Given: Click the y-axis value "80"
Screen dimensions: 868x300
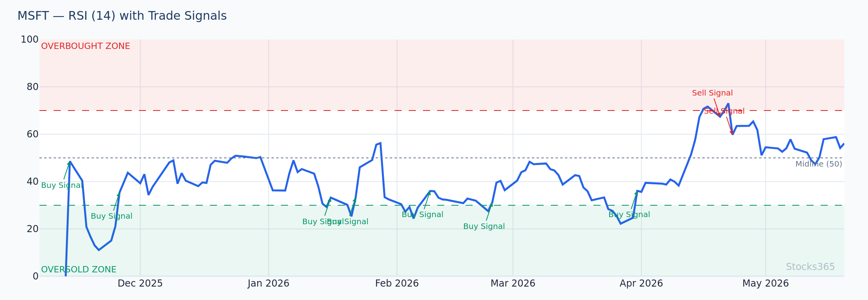Looking at the screenshot, I should pos(32,87).
